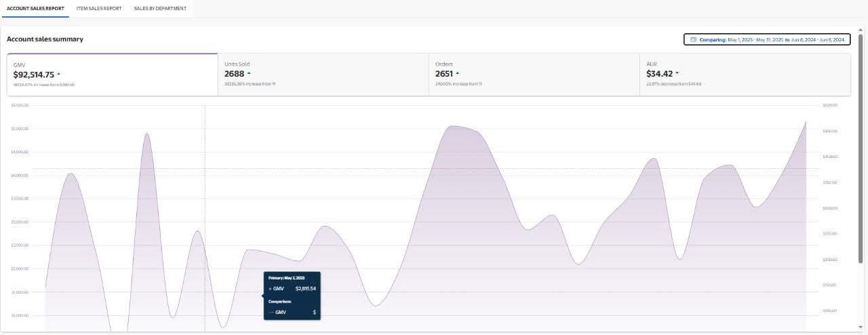Screen dimensions: 868x335
Task: Click the calendar icon in date selector
Action: click(x=693, y=39)
